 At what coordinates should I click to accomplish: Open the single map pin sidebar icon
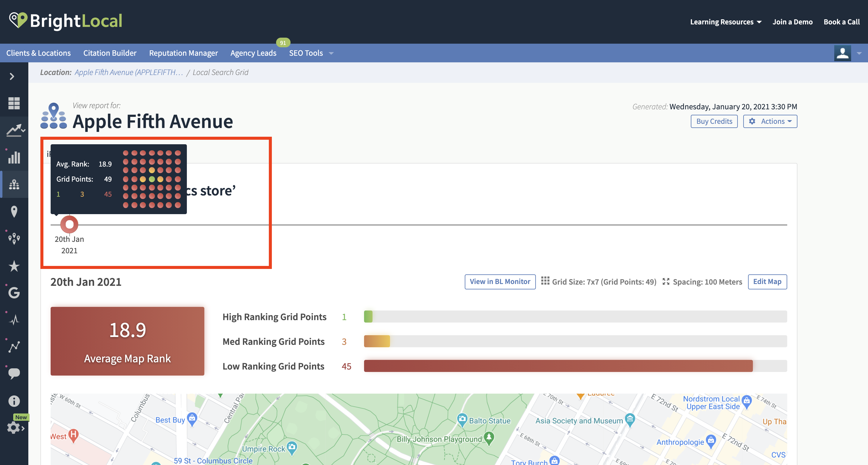(x=14, y=211)
